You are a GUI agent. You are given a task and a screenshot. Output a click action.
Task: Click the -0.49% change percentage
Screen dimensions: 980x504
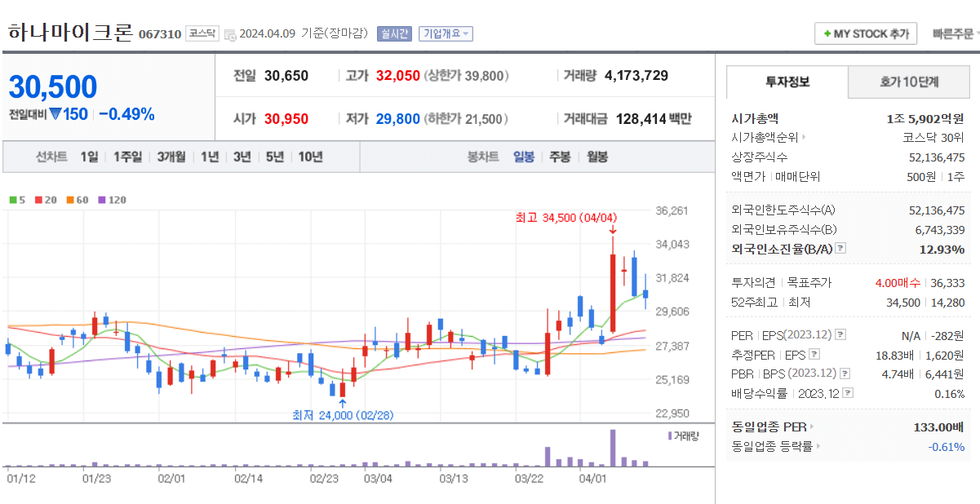(x=126, y=114)
